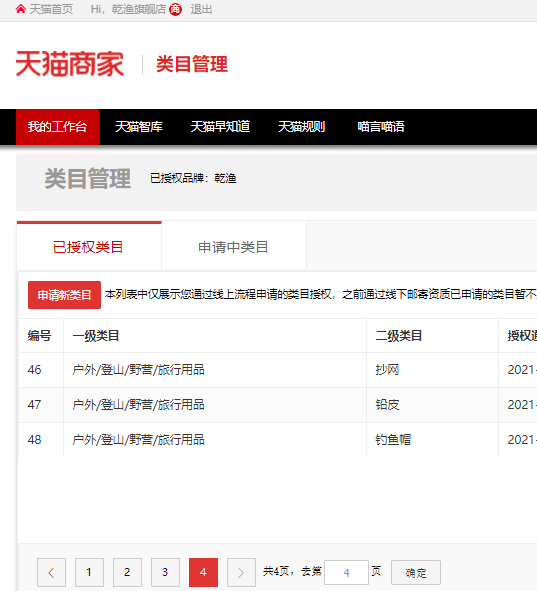Viewport: 537px width, 591px height.
Task: Click the 铅皮 category cell
Action: [387, 404]
